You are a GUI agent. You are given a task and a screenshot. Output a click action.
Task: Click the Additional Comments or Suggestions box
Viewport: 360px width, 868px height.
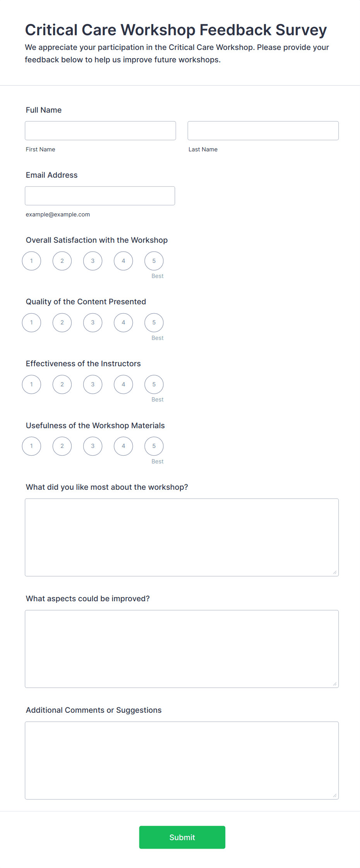coord(182,760)
